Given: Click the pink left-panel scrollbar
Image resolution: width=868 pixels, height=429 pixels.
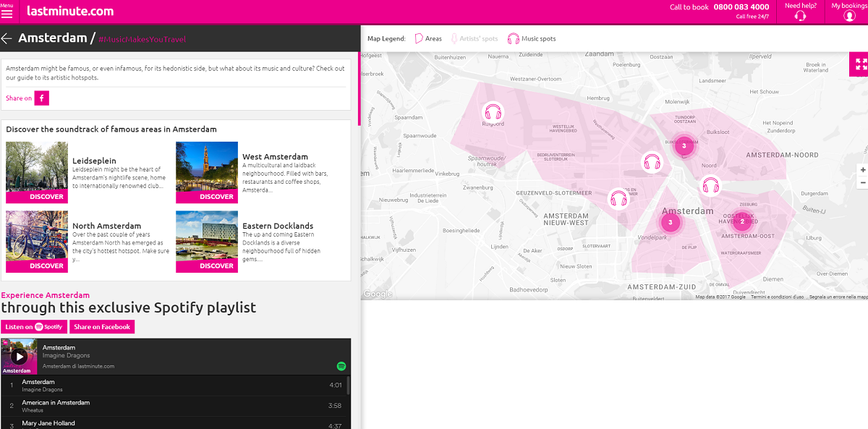Looking at the screenshot, I should [x=359, y=88].
